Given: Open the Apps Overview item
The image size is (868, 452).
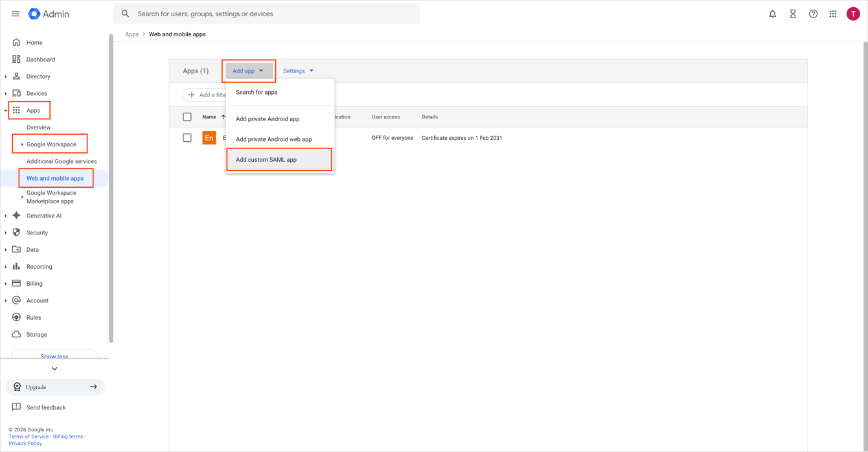Looking at the screenshot, I should 38,128.
